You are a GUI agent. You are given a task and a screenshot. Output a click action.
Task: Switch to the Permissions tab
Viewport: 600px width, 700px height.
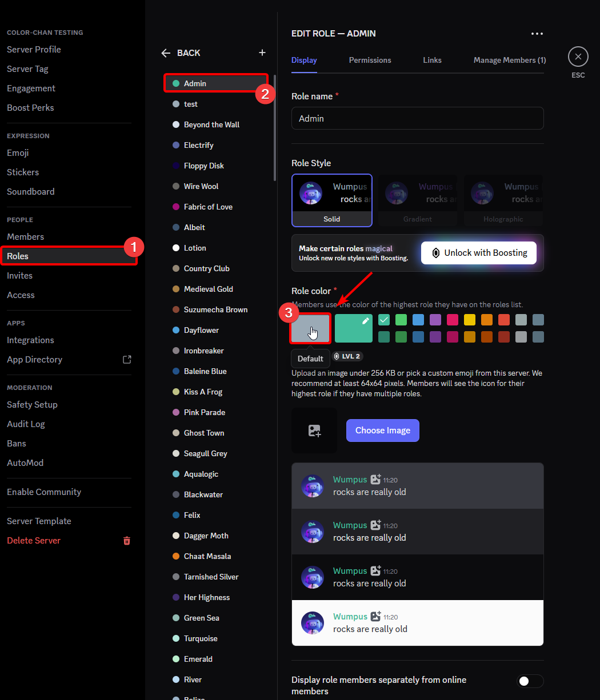click(x=370, y=60)
